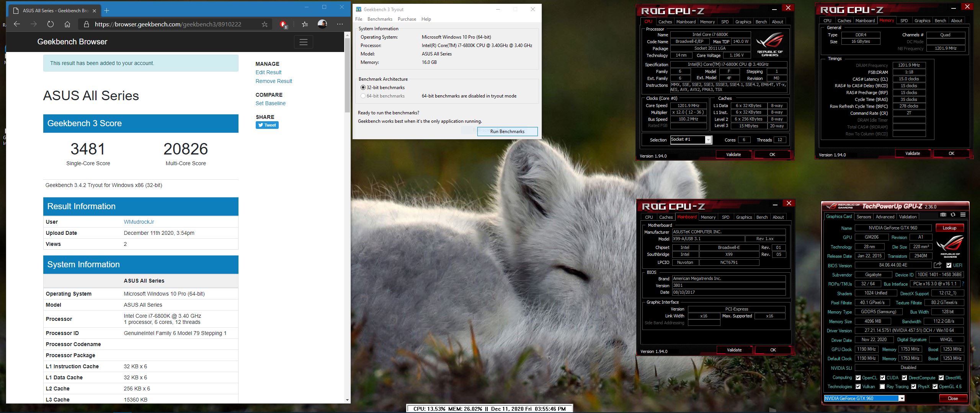Open GPU-Z hamburger menu
This screenshot has height=413, width=980.
click(963, 215)
